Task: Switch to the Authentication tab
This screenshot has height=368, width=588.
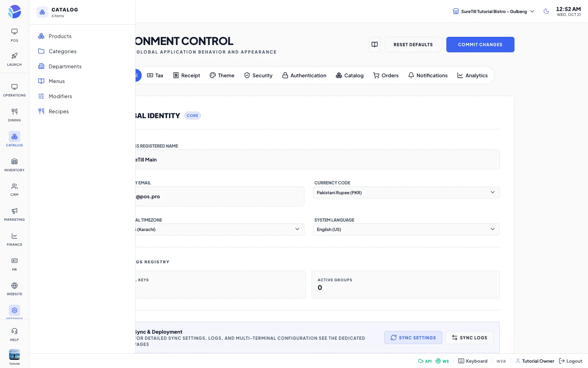Action: (x=304, y=76)
